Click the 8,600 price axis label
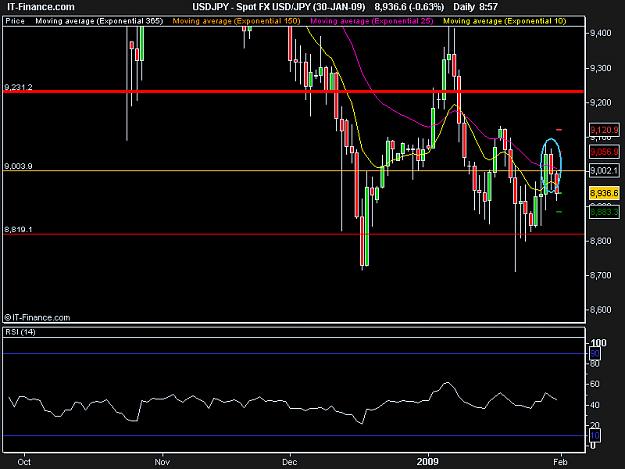 [601, 310]
